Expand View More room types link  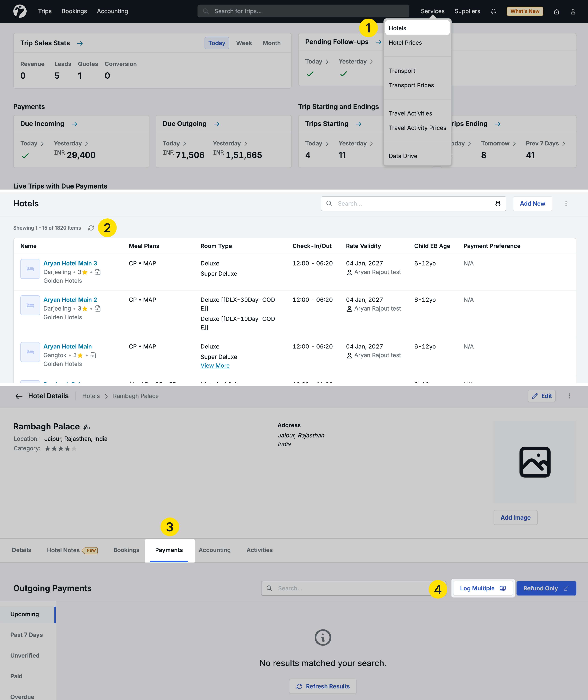coord(215,366)
